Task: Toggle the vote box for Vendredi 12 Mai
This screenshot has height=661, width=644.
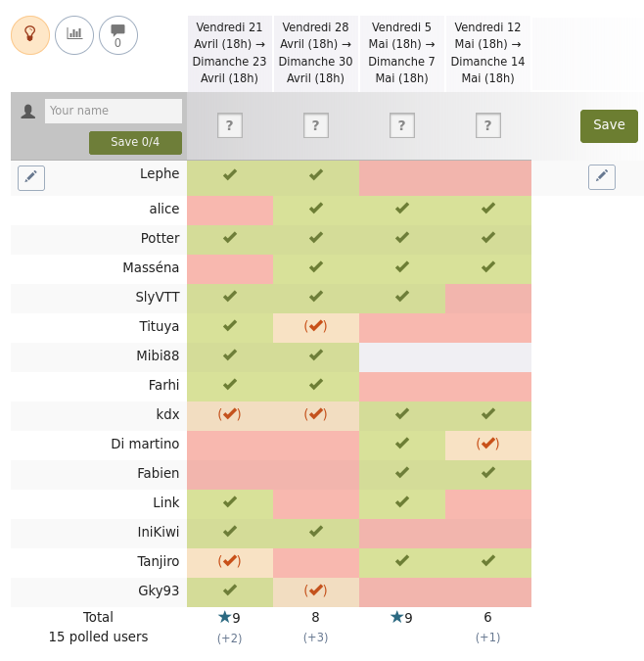Action: pos(488,125)
